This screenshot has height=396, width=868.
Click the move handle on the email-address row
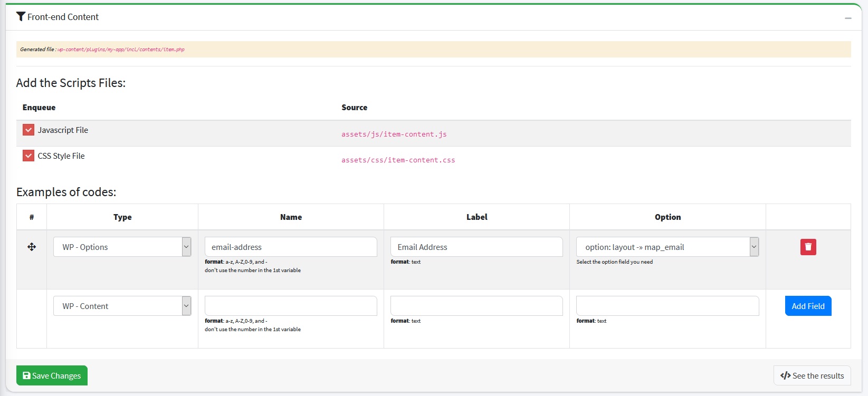(32, 247)
